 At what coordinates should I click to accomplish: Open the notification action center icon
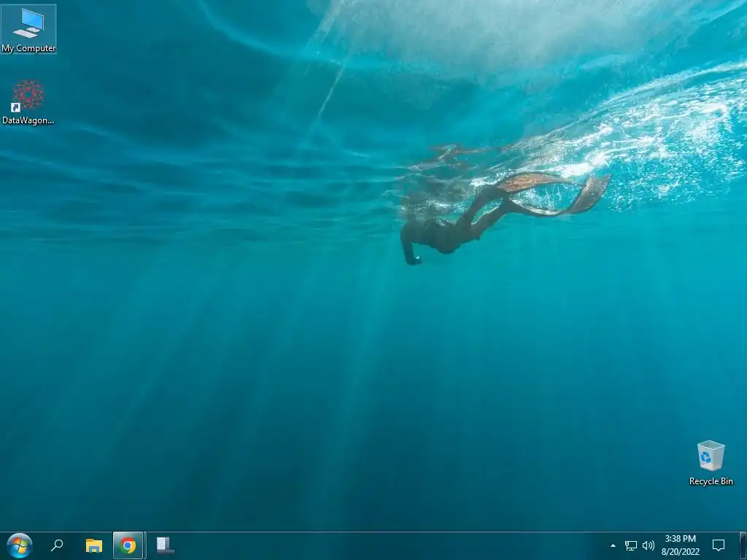coord(719,545)
